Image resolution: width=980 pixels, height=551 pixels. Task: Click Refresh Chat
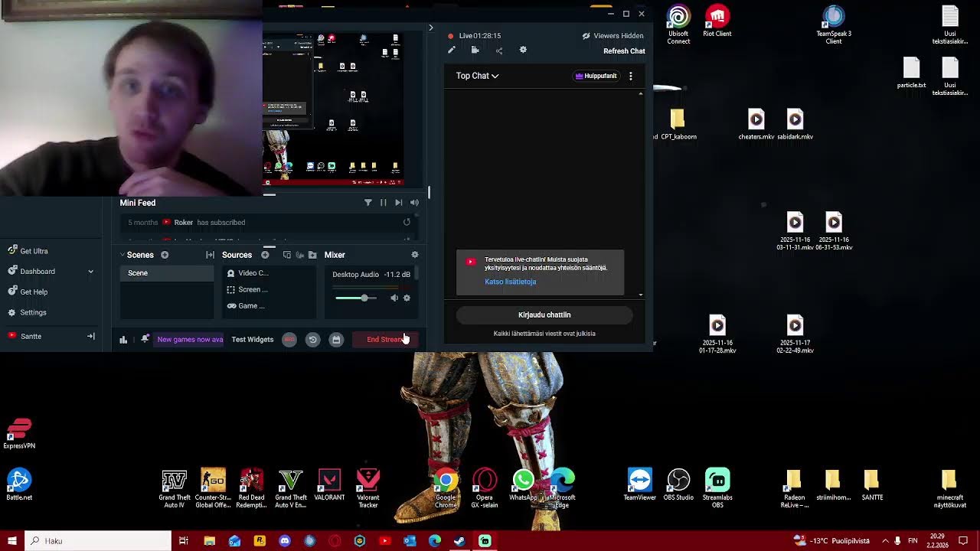pos(624,51)
